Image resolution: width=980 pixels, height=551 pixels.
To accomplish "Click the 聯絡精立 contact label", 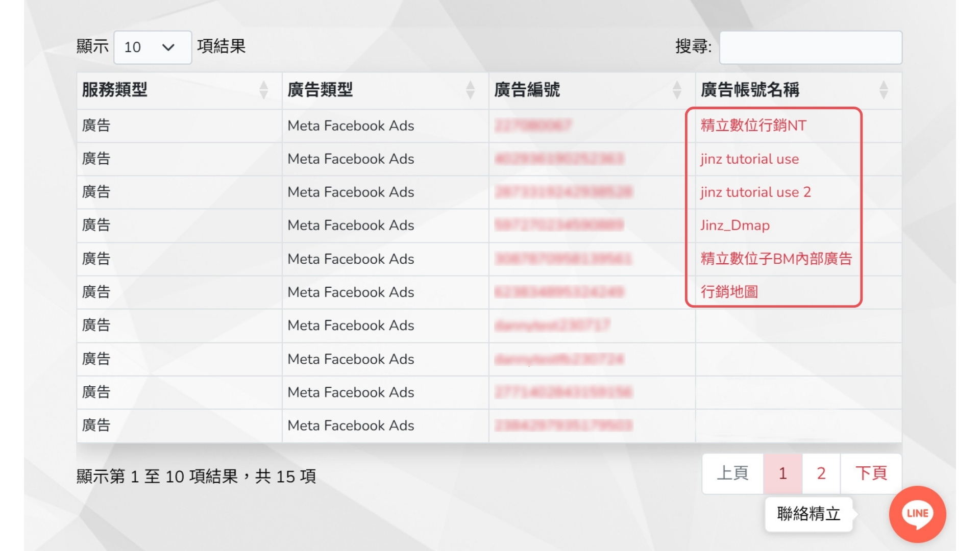I will 808,514.
